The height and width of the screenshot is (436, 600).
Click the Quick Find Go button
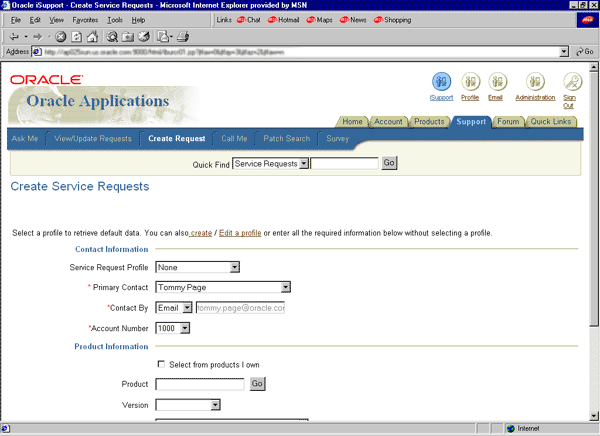(x=389, y=163)
